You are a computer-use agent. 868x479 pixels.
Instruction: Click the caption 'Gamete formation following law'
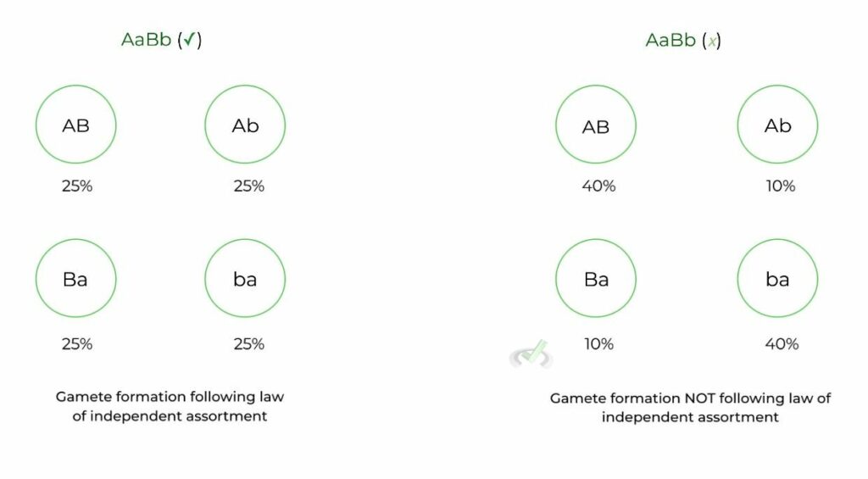164,396
